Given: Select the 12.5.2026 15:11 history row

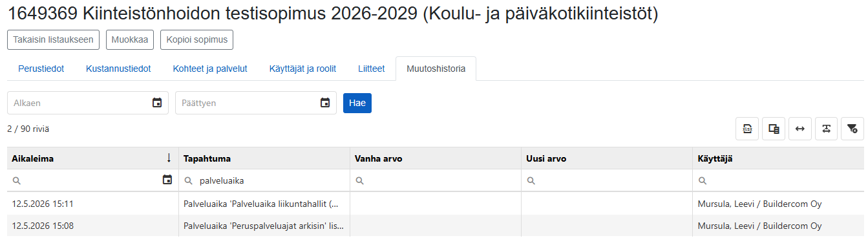Looking at the screenshot, I should point(436,204).
